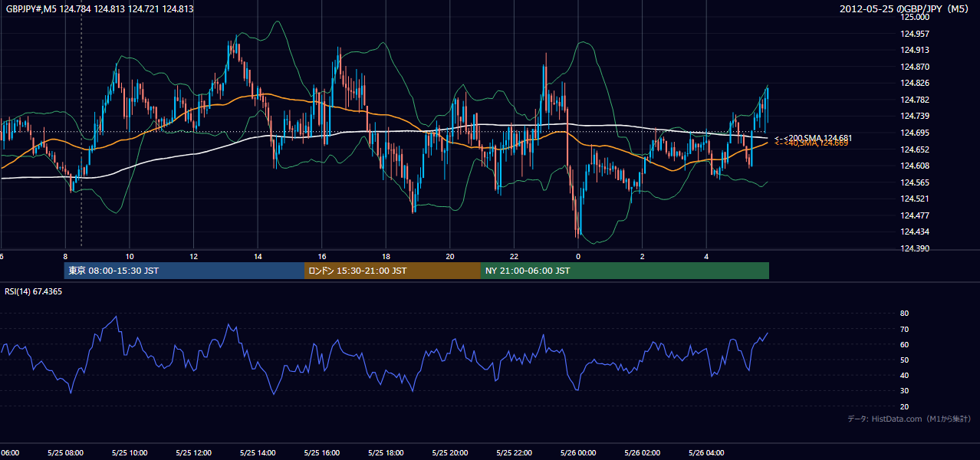Click the 5/25 20:00 date axis label
The image size is (980, 460).
(450, 453)
